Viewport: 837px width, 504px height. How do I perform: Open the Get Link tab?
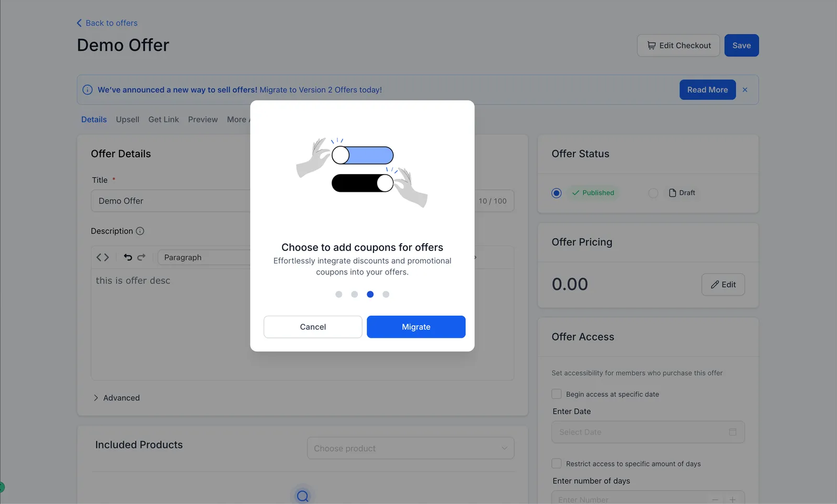pyautogui.click(x=164, y=119)
